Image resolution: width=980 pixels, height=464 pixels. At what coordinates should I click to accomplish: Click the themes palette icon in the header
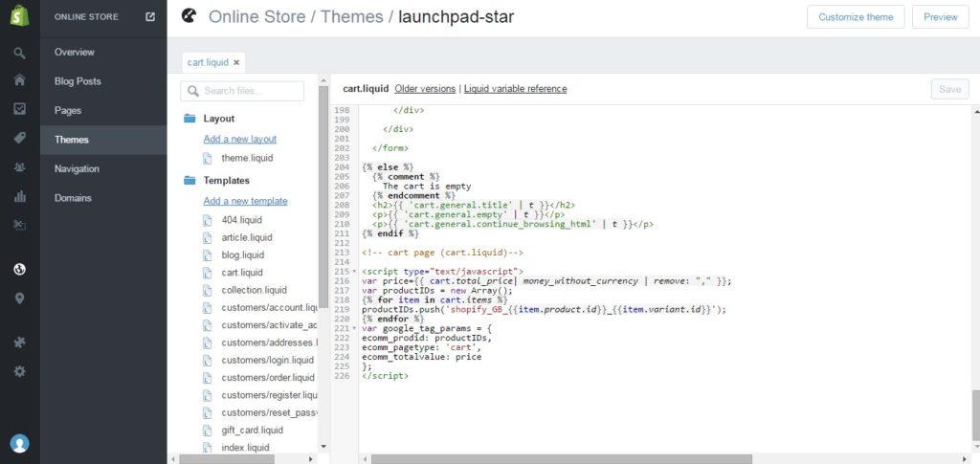[189, 16]
